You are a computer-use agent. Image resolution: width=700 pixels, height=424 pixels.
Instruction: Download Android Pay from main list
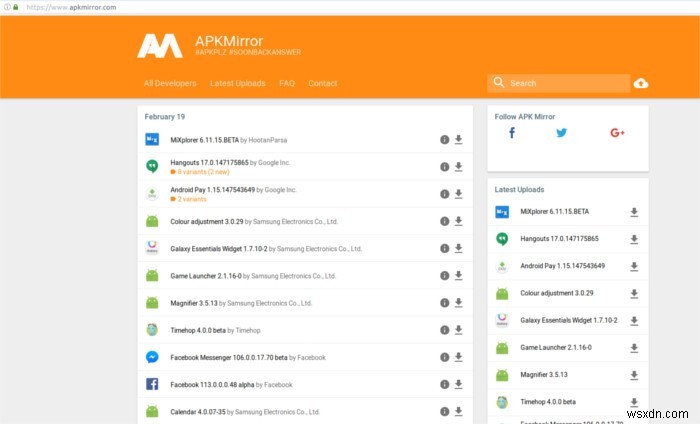pyautogui.click(x=458, y=194)
